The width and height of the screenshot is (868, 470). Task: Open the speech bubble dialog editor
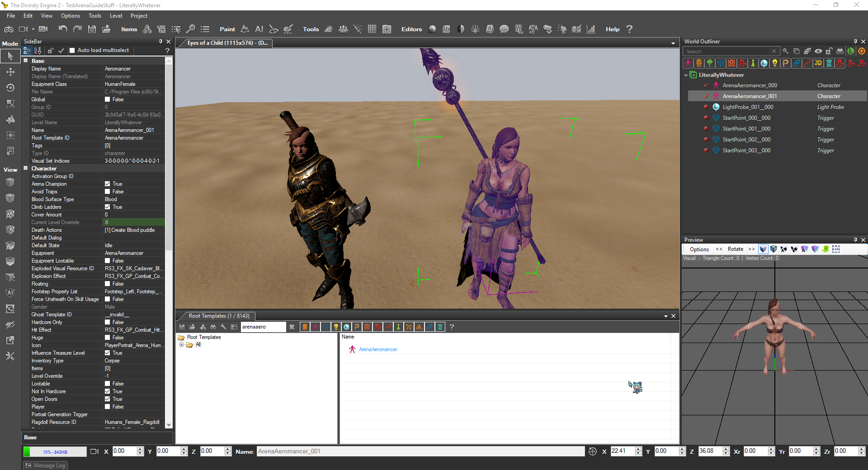pos(504,29)
